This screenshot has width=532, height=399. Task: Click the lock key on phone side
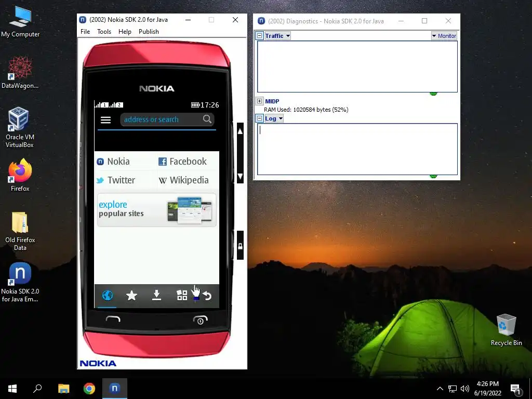[x=240, y=246]
